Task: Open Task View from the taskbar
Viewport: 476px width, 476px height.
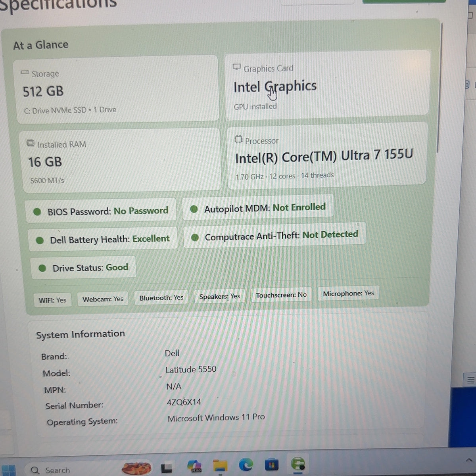Action: (167, 468)
